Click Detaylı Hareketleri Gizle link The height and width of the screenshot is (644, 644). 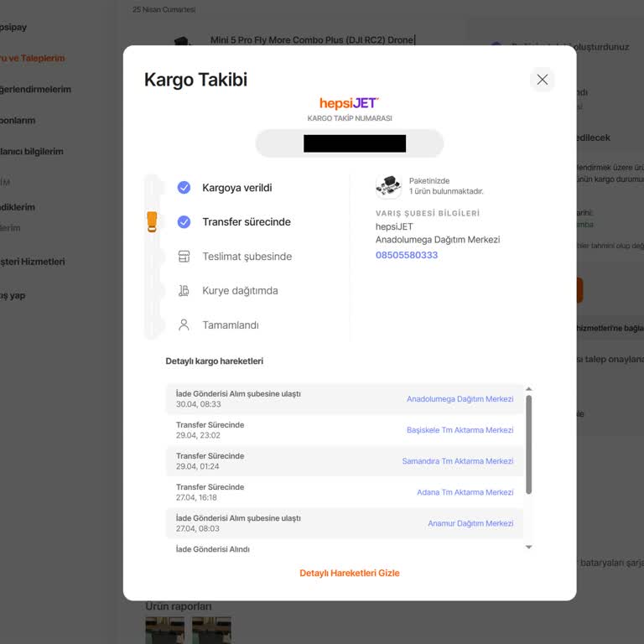coord(350,573)
